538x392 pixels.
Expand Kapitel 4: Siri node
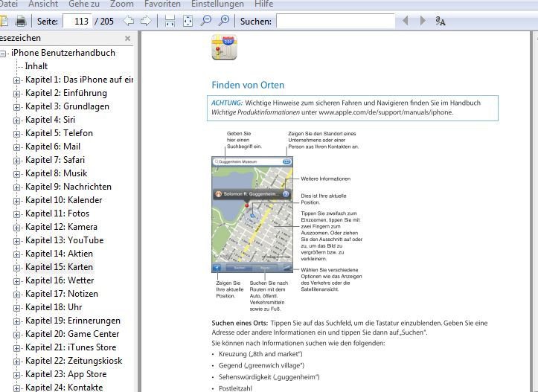[x=16, y=121]
